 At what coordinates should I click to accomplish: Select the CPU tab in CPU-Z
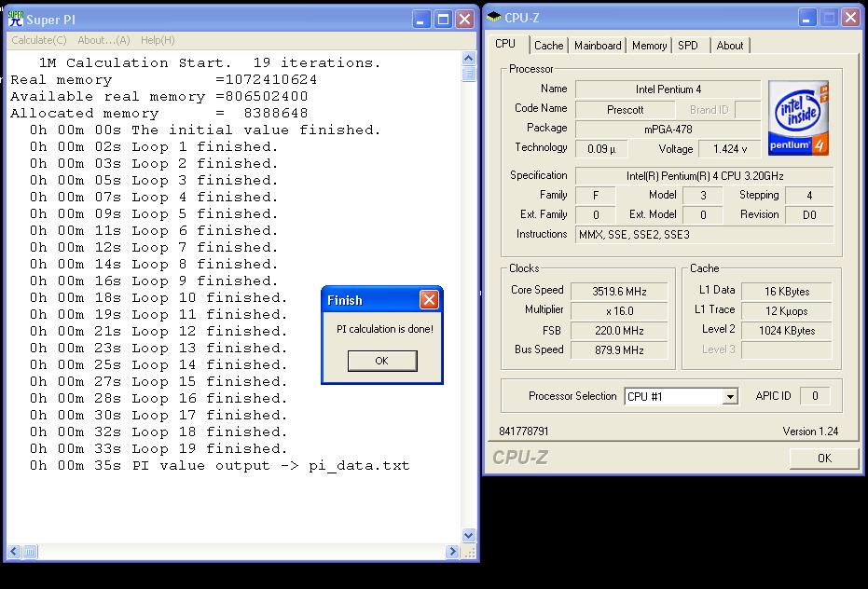tap(505, 44)
